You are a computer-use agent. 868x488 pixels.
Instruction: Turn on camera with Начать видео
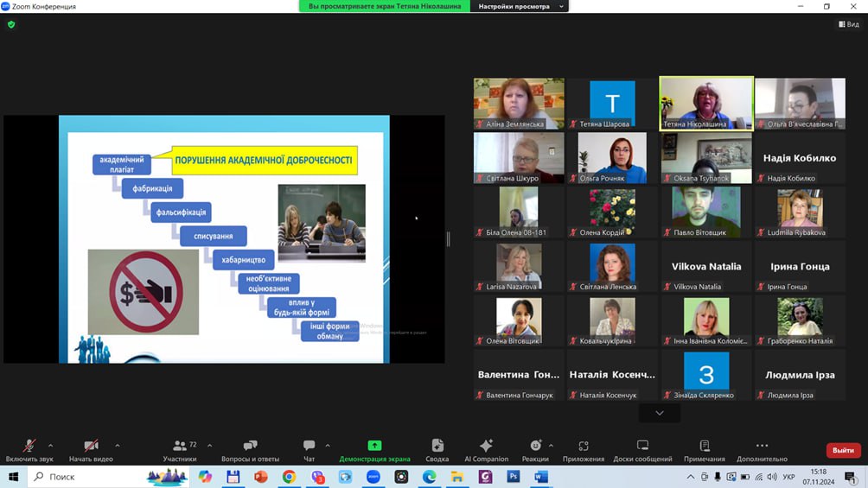click(91, 450)
